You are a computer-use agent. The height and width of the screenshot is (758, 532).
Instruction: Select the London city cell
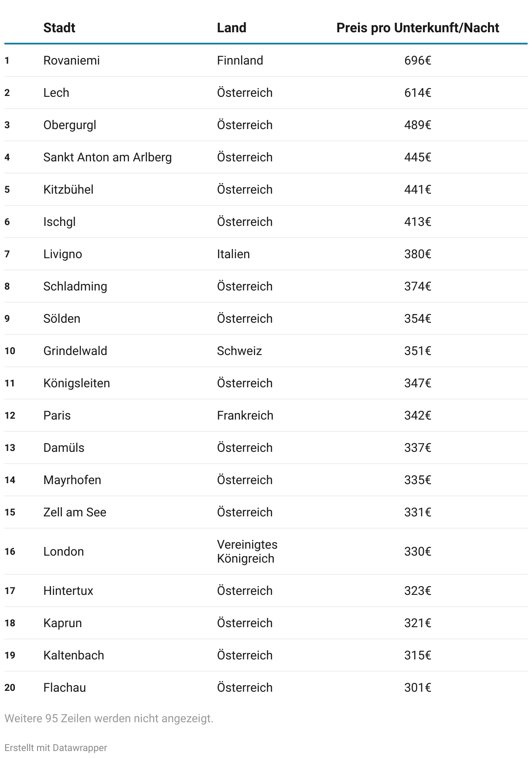pyautogui.click(x=64, y=551)
